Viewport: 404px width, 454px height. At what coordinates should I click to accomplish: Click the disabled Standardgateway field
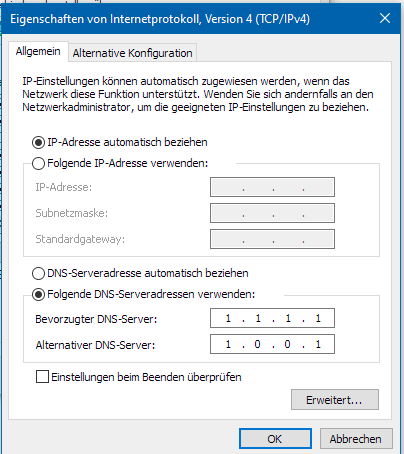[x=272, y=239]
